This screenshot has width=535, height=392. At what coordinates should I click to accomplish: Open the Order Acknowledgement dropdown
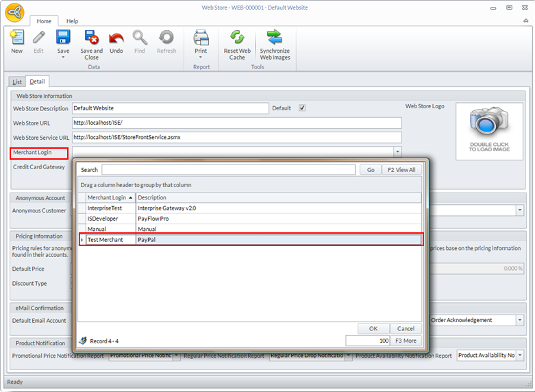[519, 320]
